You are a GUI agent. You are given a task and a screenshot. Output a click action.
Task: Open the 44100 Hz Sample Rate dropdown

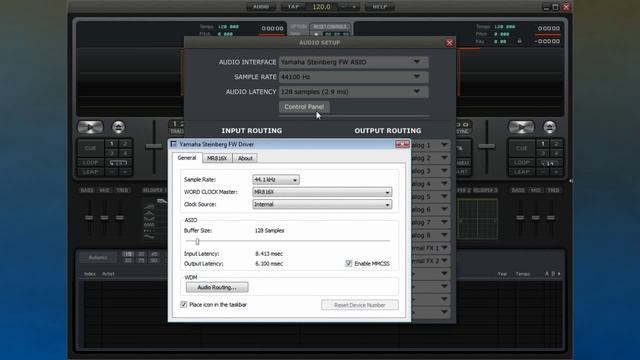click(353, 77)
